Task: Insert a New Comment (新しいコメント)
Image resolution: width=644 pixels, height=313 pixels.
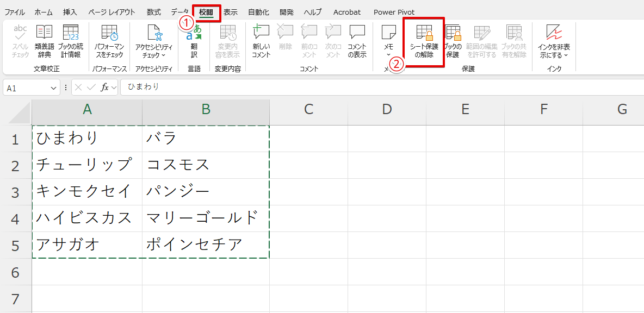Action: (261, 41)
